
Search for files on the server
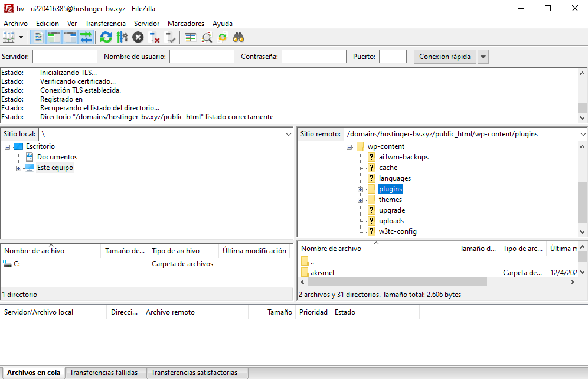238,37
